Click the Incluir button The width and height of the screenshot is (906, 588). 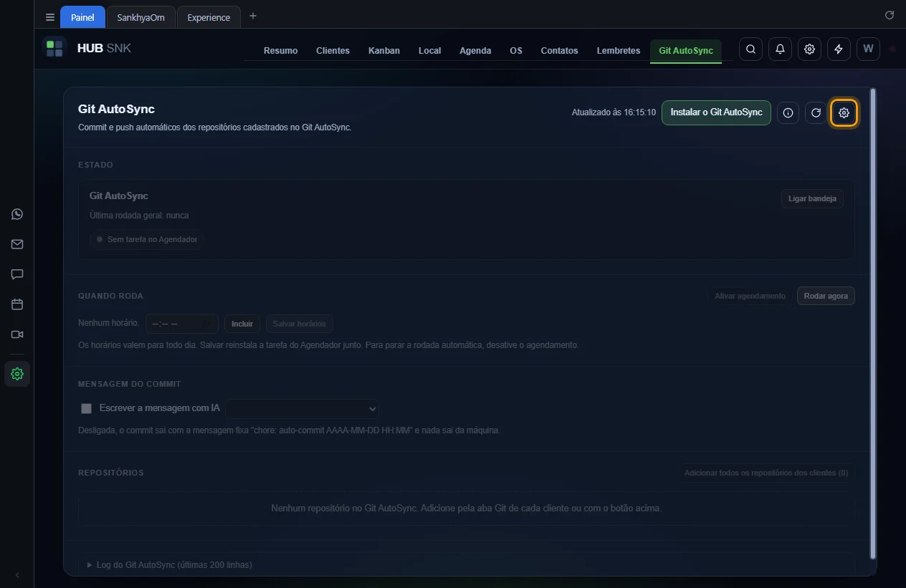(242, 324)
